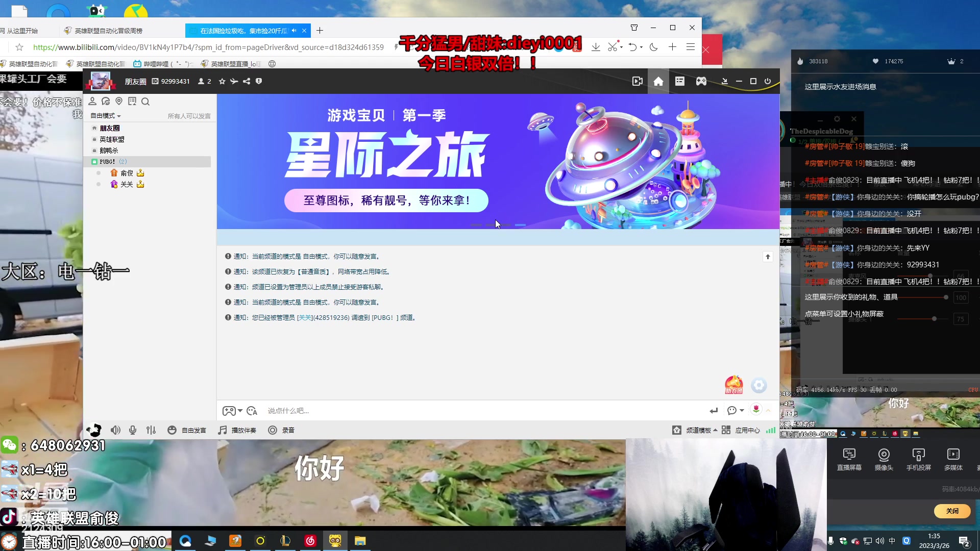Open the game controller dropdown beside chat input

pyautogui.click(x=232, y=411)
